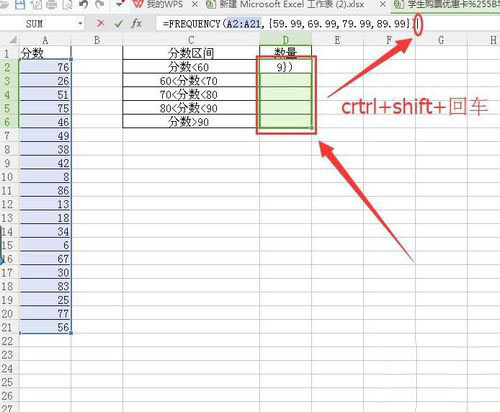Select column D header

click(x=285, y=40)
